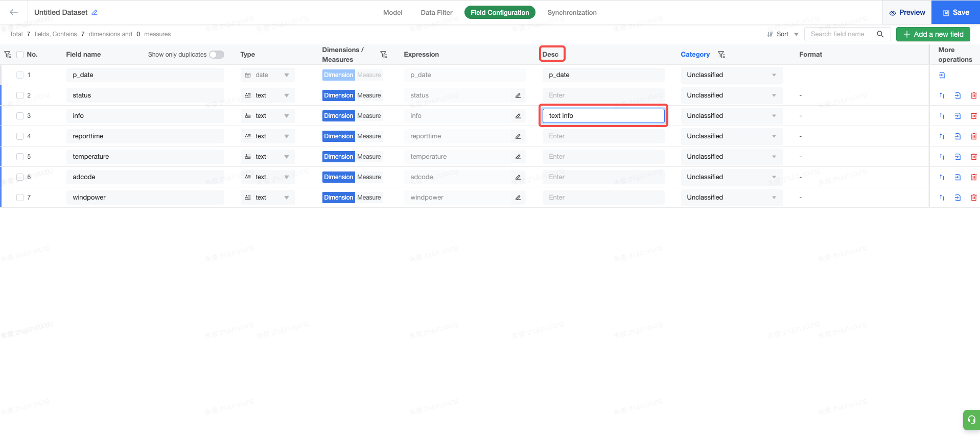Go back using the left arrow icon

[x=14, y=12]
